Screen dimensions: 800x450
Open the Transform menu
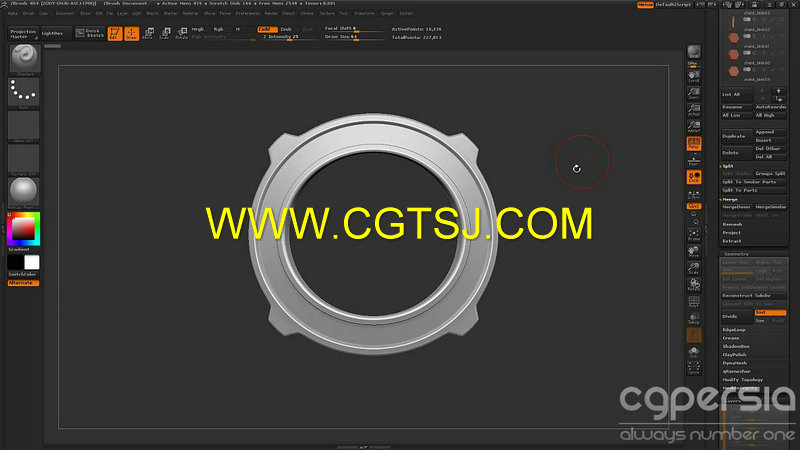point(364,13)
